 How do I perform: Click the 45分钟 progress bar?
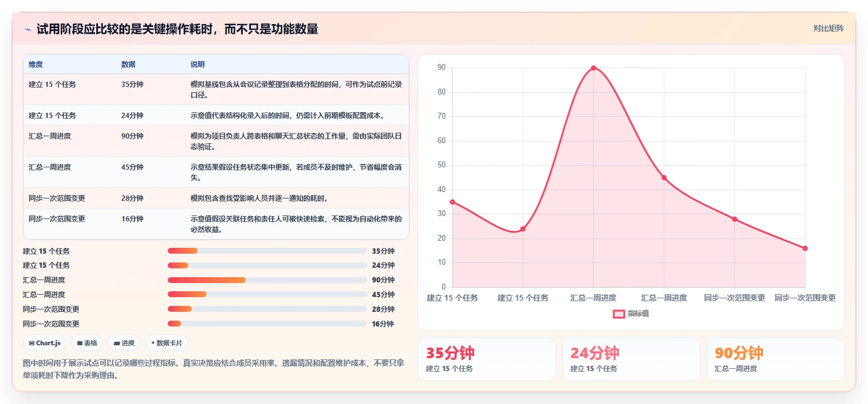point(267,295)
